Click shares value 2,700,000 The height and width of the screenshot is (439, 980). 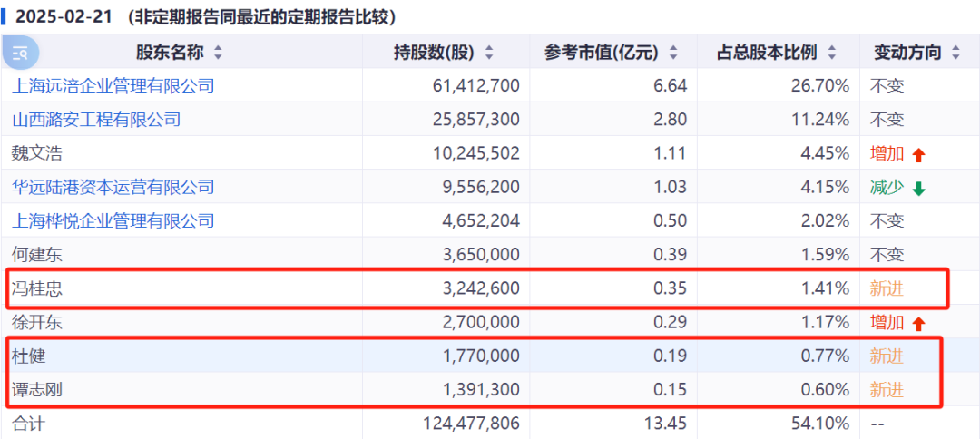tap(480, 322)
